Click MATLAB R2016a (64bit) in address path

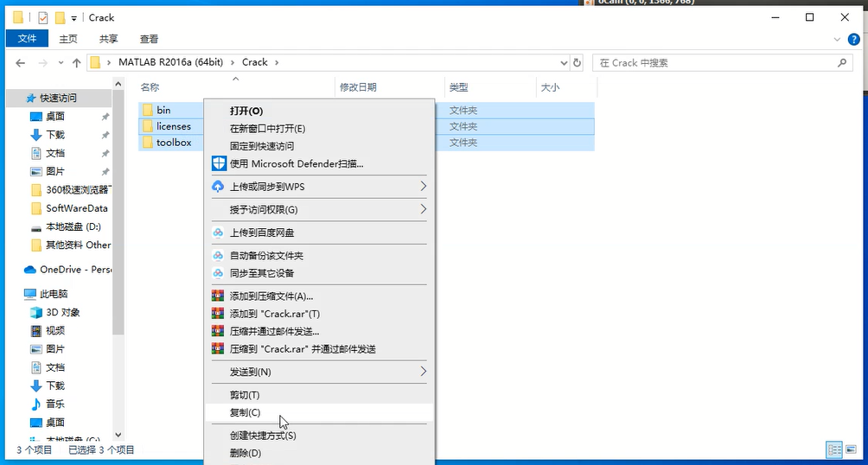[170, 62]
